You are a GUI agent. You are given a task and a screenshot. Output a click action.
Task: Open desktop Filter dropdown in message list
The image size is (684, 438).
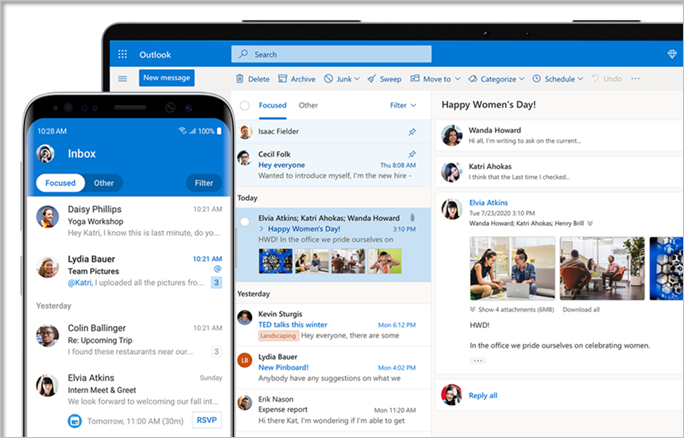tap(403, 105)
